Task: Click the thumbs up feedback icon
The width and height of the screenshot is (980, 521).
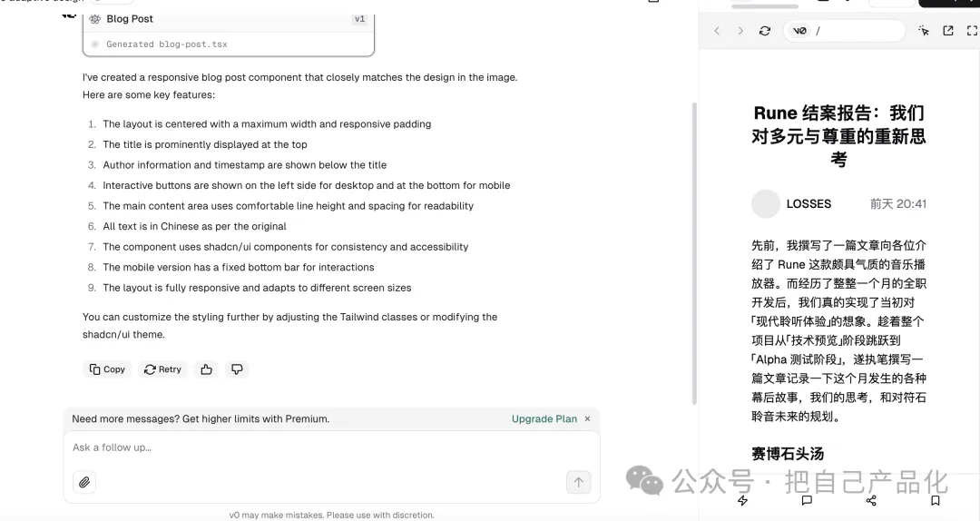Action: tap(206, 369)
